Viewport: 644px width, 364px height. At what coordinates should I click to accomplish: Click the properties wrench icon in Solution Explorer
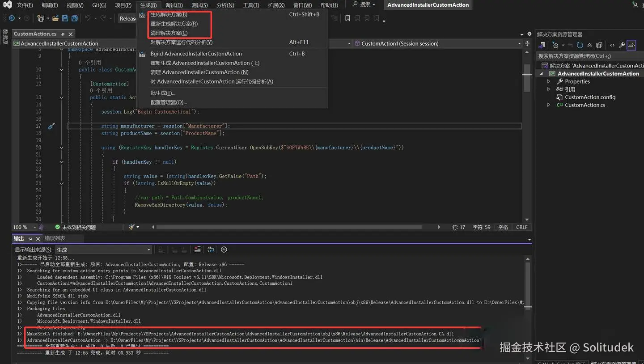tap(622, 45)
